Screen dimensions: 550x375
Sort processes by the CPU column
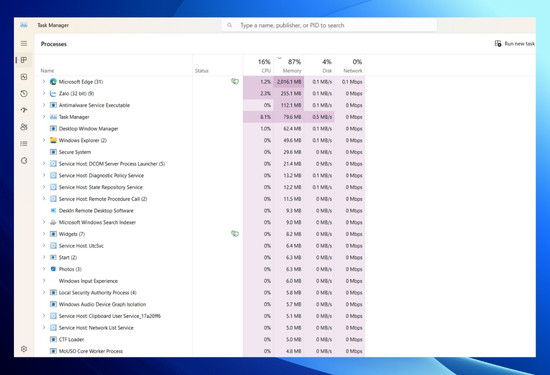tap(258, 65)
